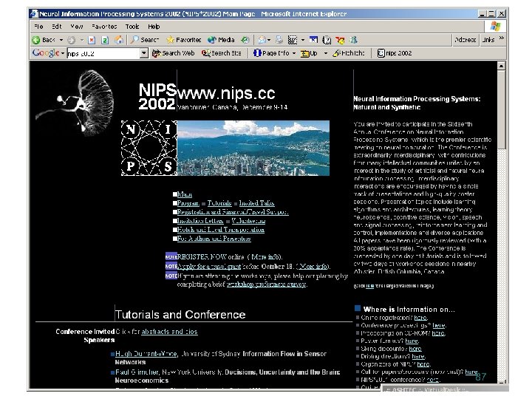Stop page loading with the Stop icon
The image size is (532, 399).
pos(92,40)
